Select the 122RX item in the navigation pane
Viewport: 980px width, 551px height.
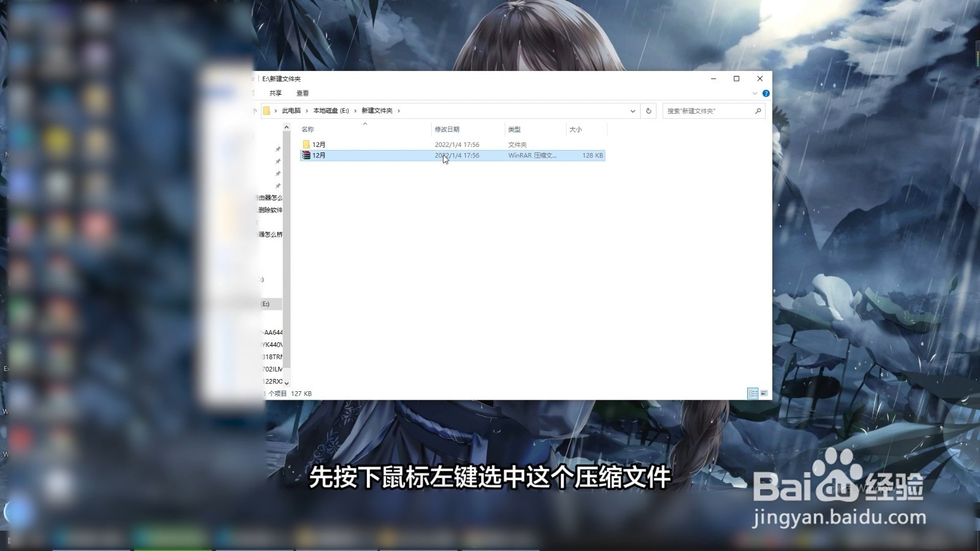(x=273, y=381)
